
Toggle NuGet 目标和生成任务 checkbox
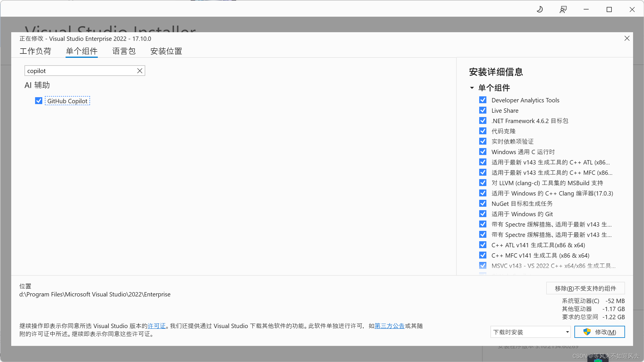click(483, 203)
